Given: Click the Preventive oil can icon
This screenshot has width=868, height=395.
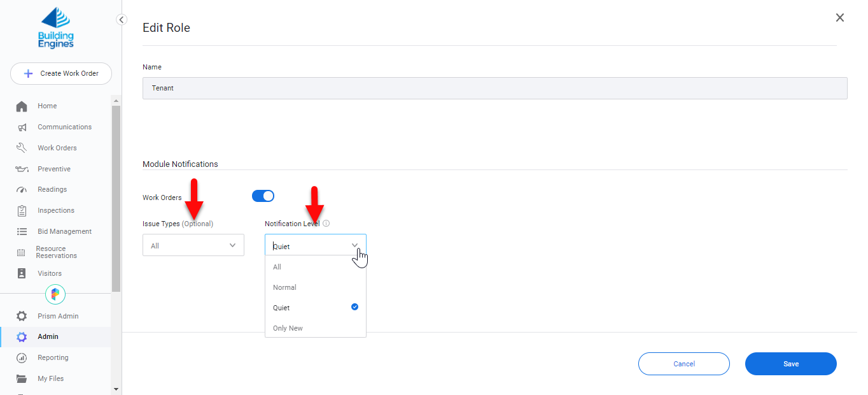Looking at the screenshot, I should point(22,169).
